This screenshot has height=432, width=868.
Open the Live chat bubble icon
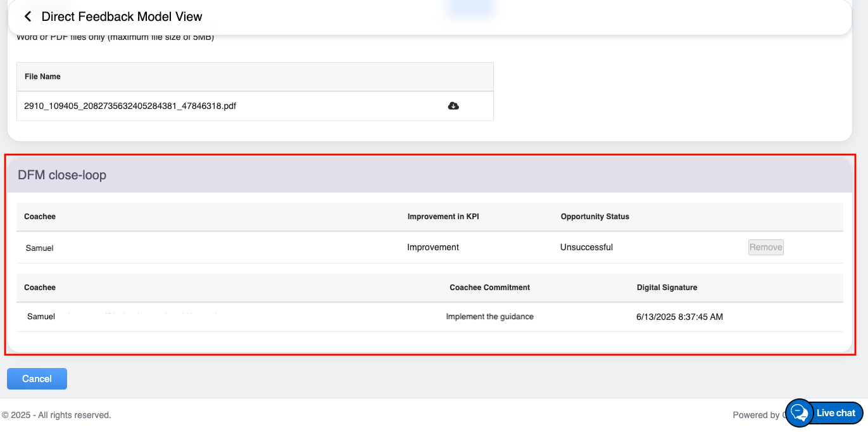pyautogui.click(x=799, y=413)
